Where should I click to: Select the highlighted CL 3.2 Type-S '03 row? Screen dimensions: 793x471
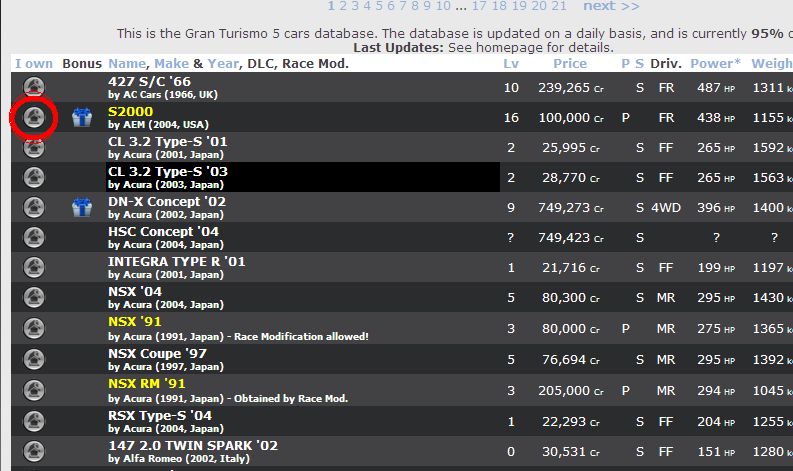[x=303, y=177]
